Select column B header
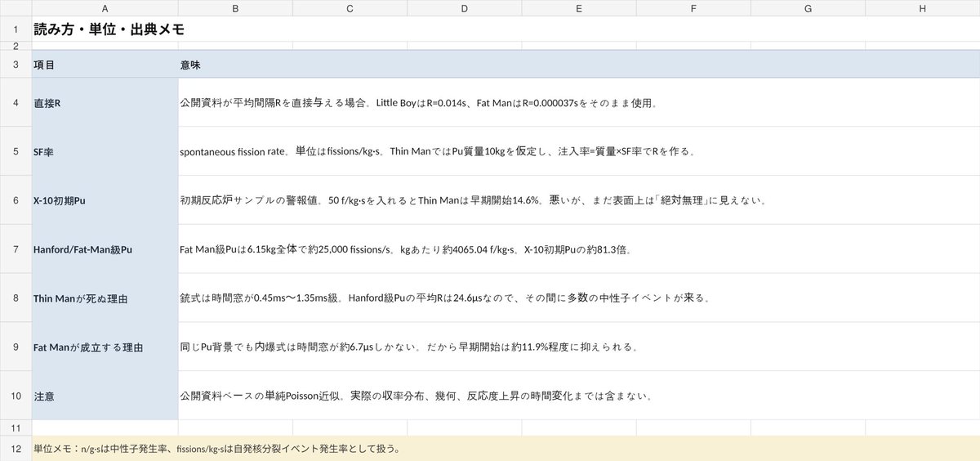 (x=235, y=8)
